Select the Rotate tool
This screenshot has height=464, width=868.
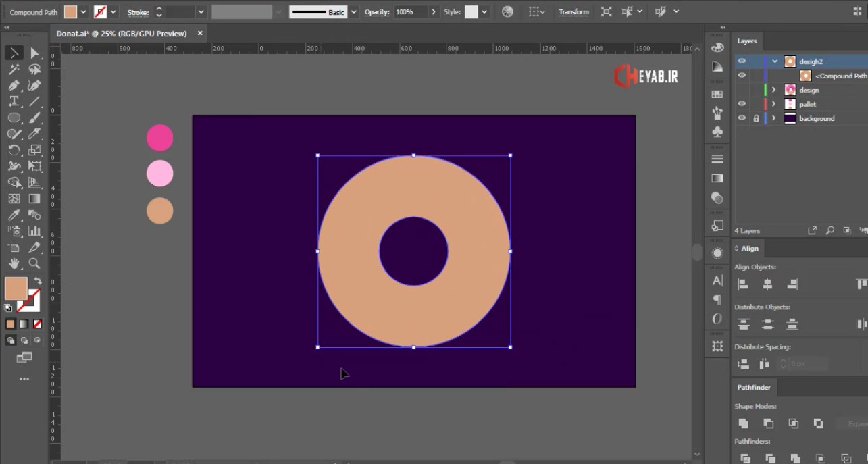pyautogui.click(x=14, y=150)
